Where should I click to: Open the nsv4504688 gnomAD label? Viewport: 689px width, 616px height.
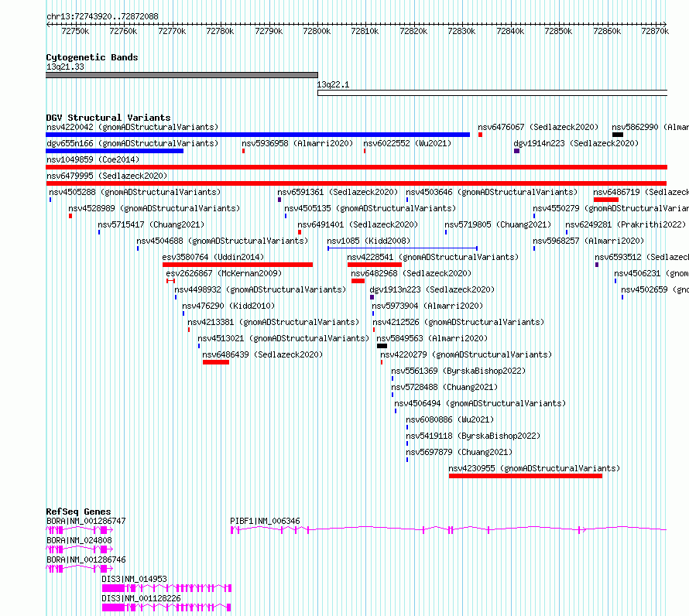pyautogui.click(x=222, y=241)
